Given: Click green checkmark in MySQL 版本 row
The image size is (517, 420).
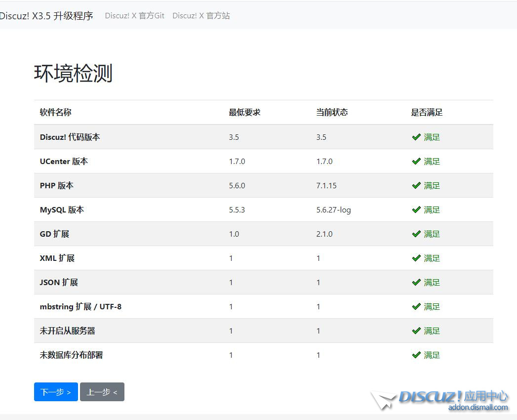Looking at the screenshot, I should [x=416, y=210].
